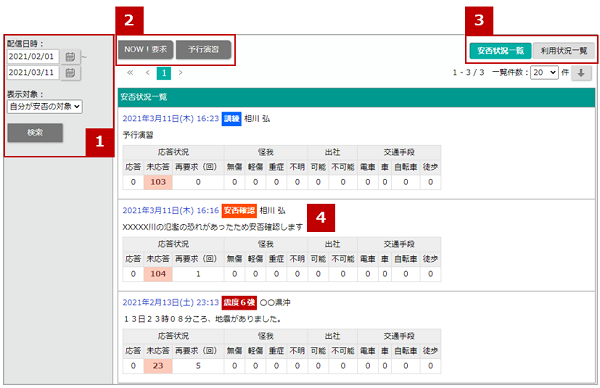Select page 1 in pagination
600x388 pixels.
coord(164,73)
